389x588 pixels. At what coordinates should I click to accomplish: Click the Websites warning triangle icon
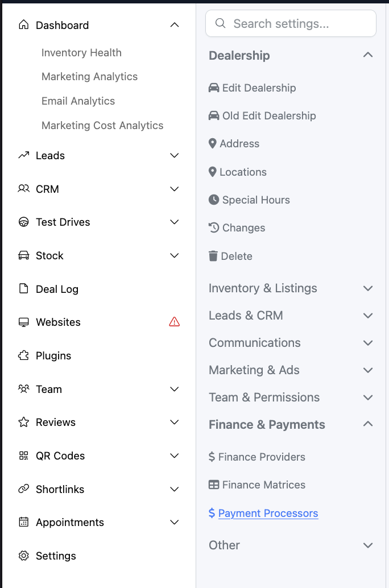[x=175, y=322]
